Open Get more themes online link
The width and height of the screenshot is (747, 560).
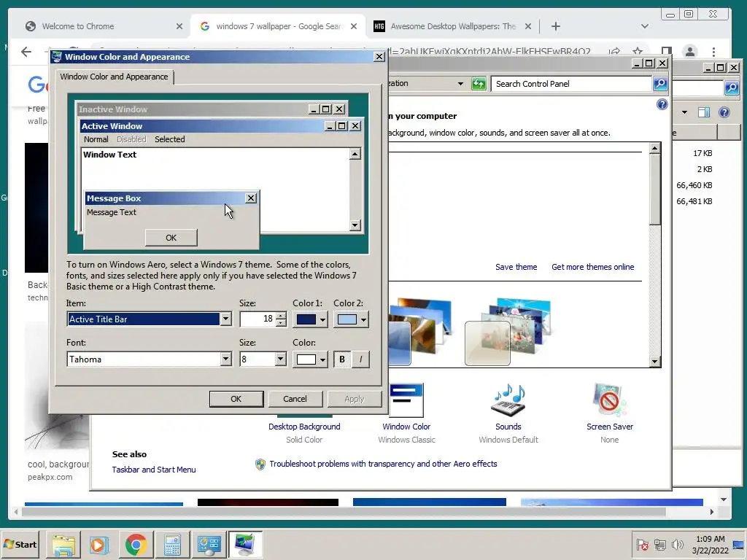pos(592,267)
